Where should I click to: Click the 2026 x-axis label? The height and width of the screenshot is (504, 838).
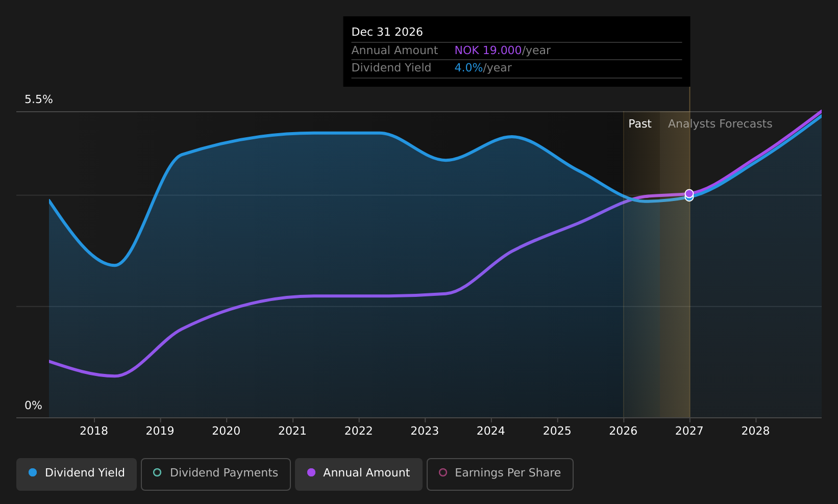point(623,431)
